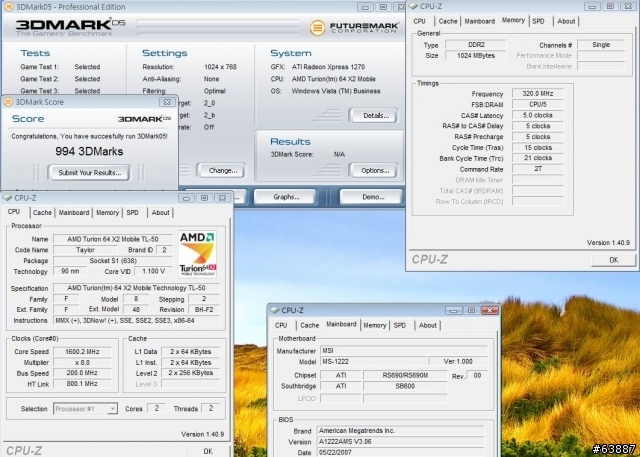Launch the Demo button in 3DMark05
The height and width of the screenshot is (457, 640).
(x=373, y=197)
